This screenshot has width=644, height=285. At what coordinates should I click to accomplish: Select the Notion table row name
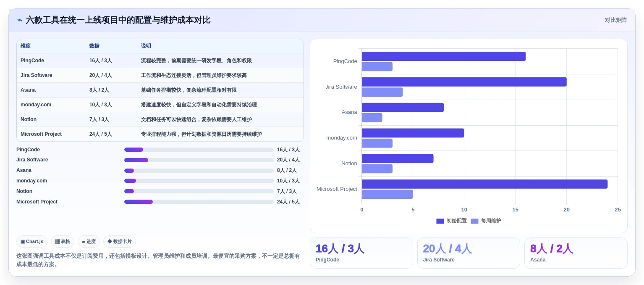[x=29, y=119]
